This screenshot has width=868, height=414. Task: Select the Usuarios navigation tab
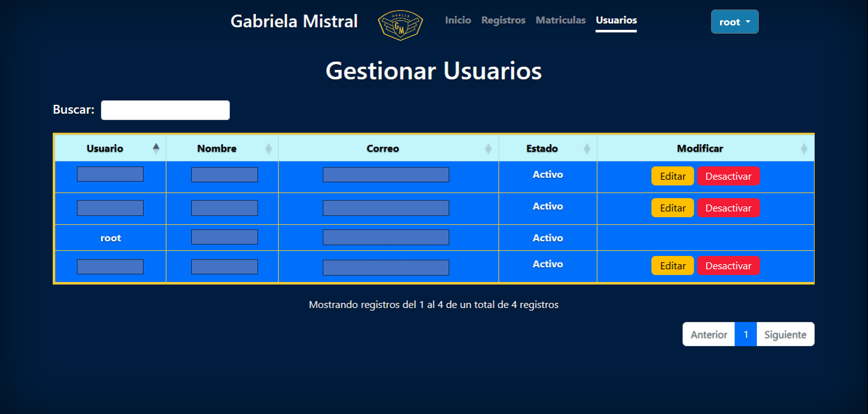616,20
